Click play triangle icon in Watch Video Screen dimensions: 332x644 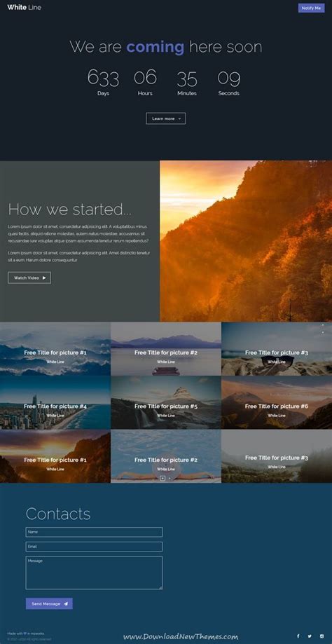44,278
